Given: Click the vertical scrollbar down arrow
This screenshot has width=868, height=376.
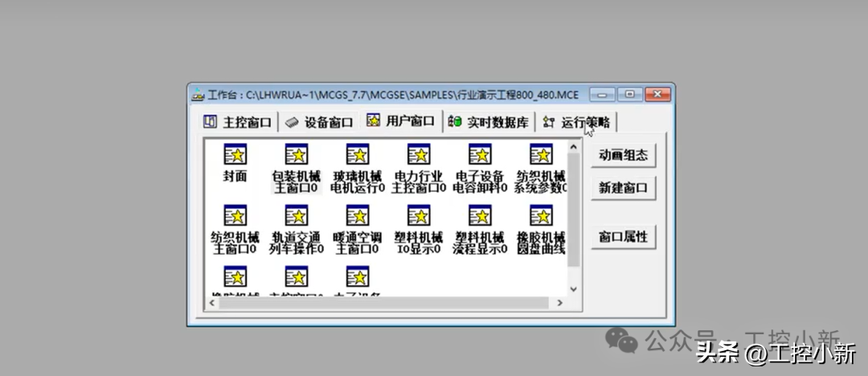Looking at the screenshot, I should click(x=573, y=288).
